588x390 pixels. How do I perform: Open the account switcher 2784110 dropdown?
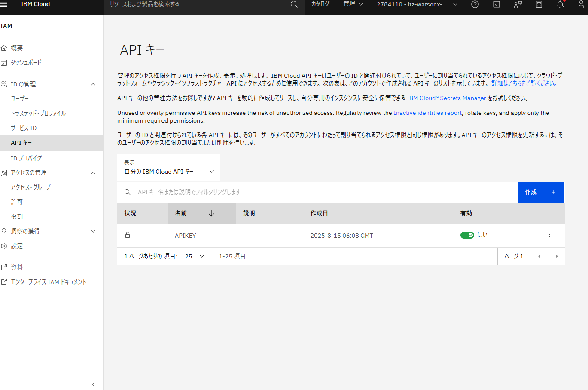pos(417,4)
